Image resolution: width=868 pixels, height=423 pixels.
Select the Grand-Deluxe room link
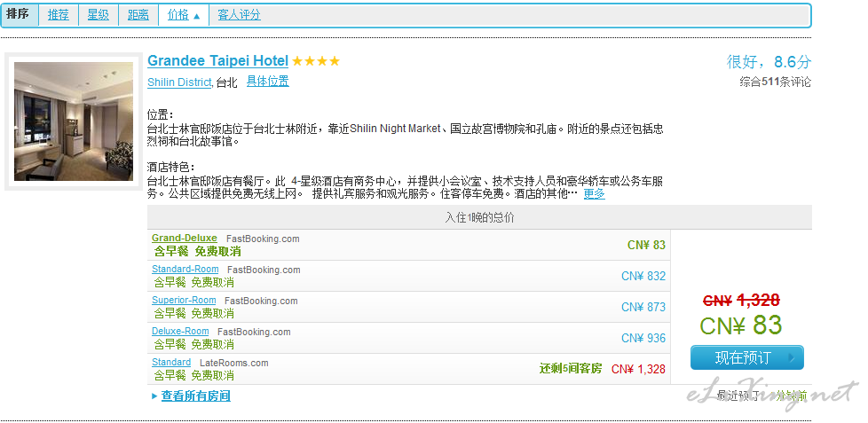(185, 239)
